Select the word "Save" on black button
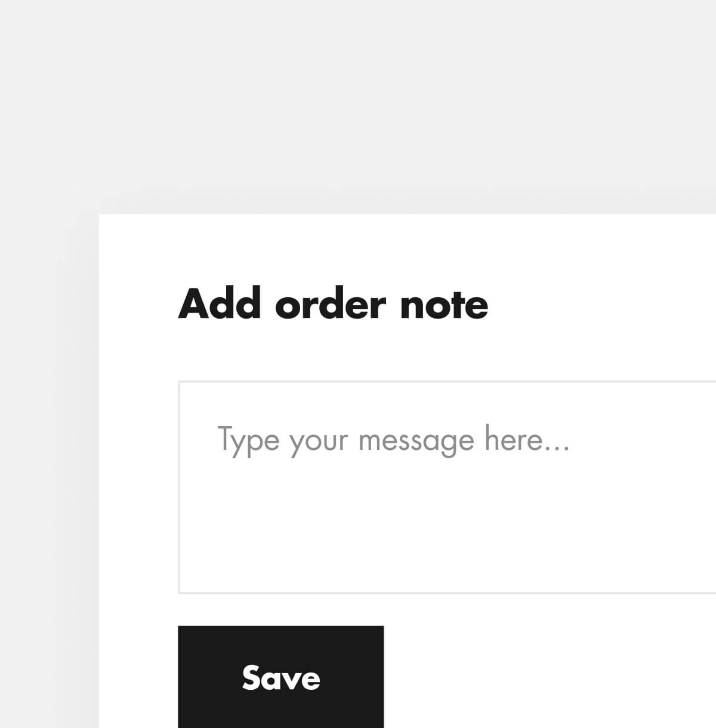 click(280, 678)
